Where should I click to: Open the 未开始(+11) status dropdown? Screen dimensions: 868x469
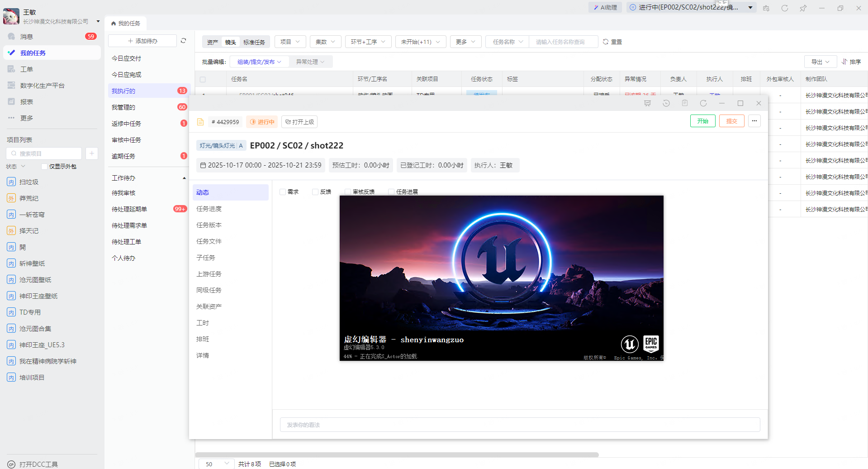420,42
